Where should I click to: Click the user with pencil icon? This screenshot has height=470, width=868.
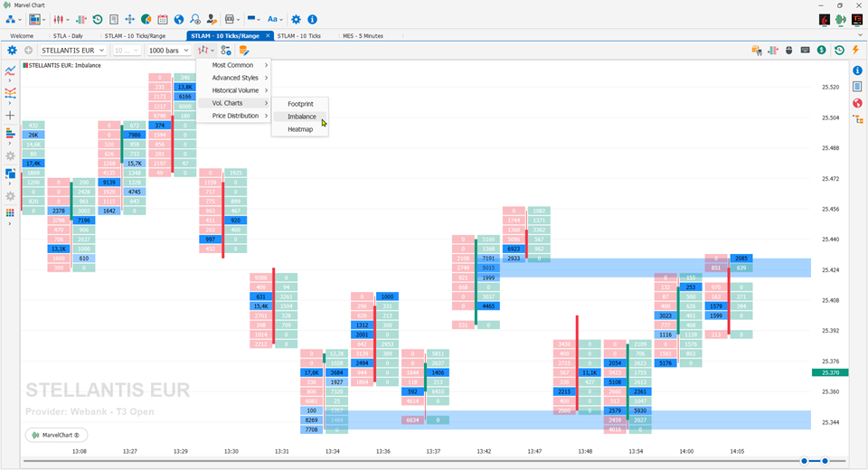[x=212, y=19]
